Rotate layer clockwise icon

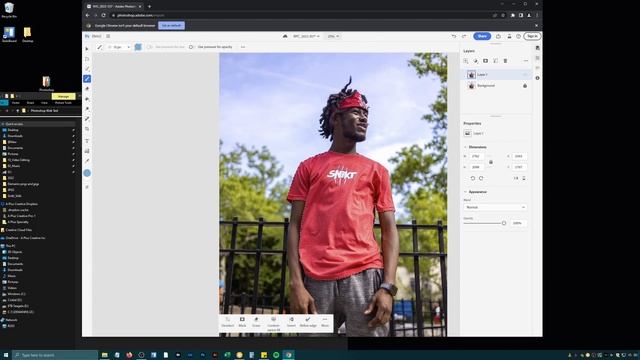pos(481,178)
